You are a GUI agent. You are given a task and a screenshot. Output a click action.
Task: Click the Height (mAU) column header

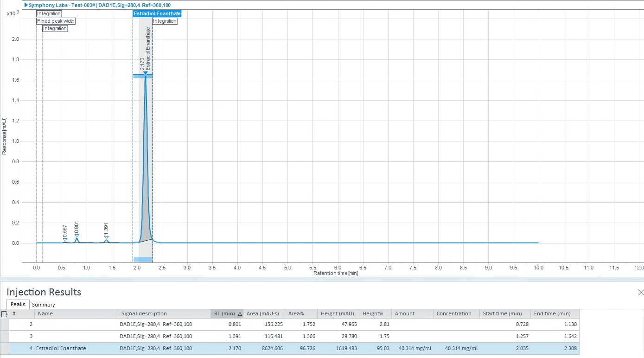pyautogui.click(x=337, y=313)
